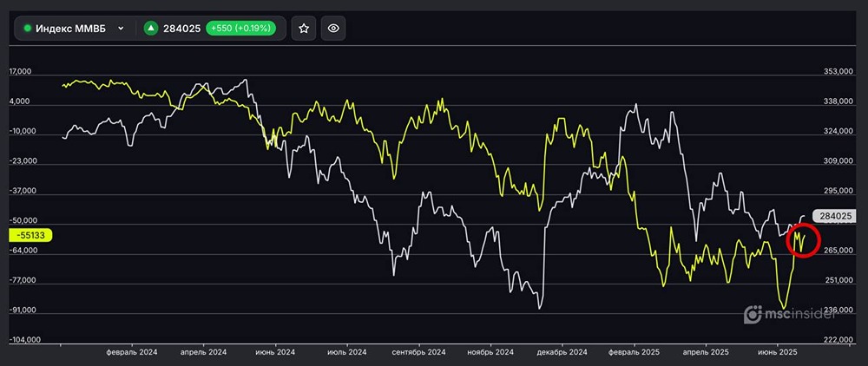The image size is (868, 366).
Task: Click the star icon to favorite the index
Action: pyautogui.click(x=304, y=29)
